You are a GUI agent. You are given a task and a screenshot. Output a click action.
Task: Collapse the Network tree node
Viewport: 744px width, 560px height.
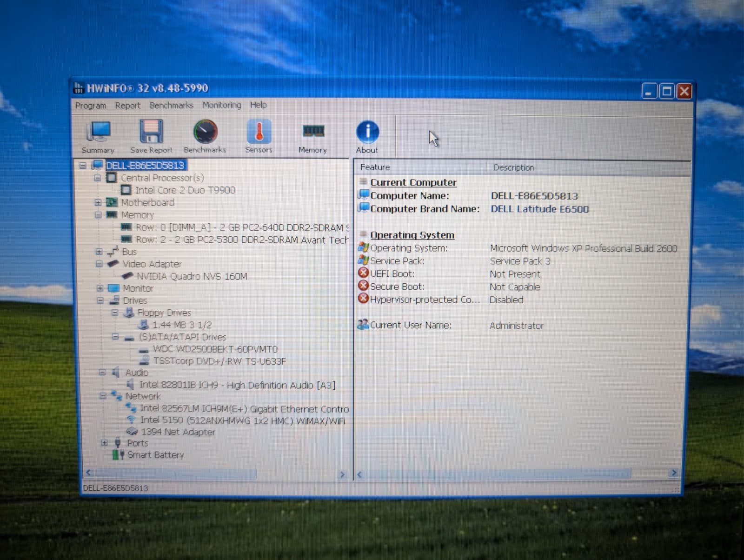point(103,396)
